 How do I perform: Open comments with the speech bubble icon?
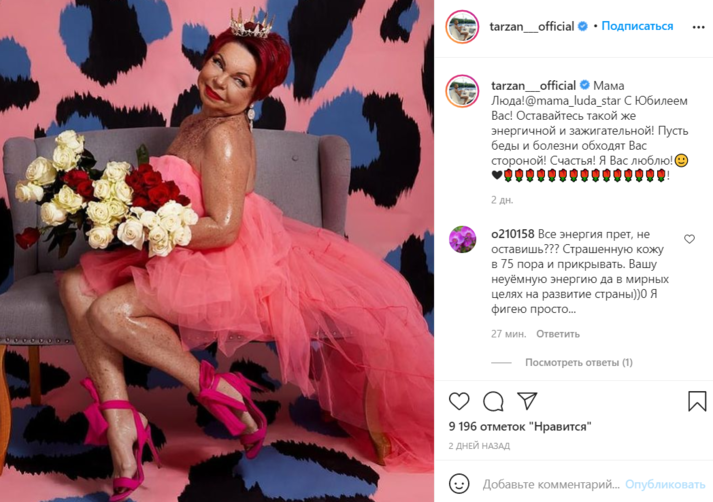[x=493, y=401]
